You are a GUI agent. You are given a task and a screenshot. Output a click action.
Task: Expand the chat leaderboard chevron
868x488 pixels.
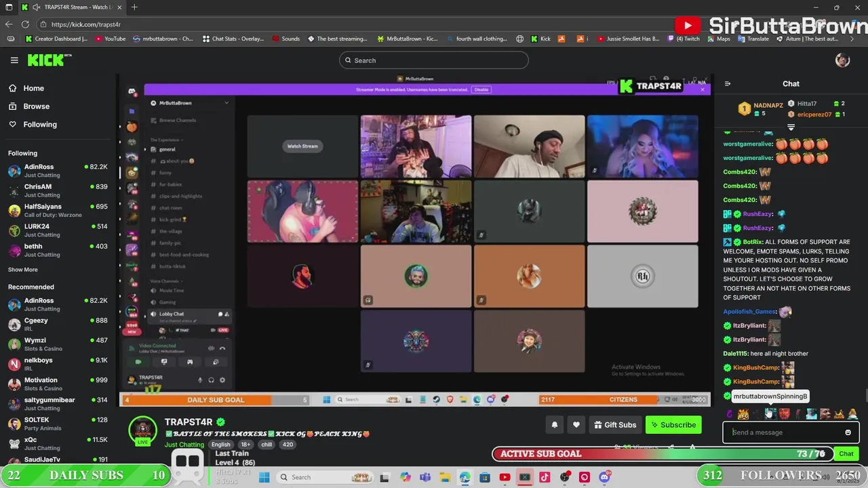tap(791, 127)
